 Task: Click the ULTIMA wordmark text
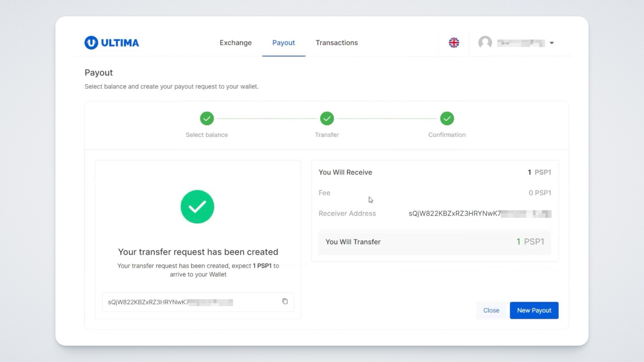click(120, 43)
